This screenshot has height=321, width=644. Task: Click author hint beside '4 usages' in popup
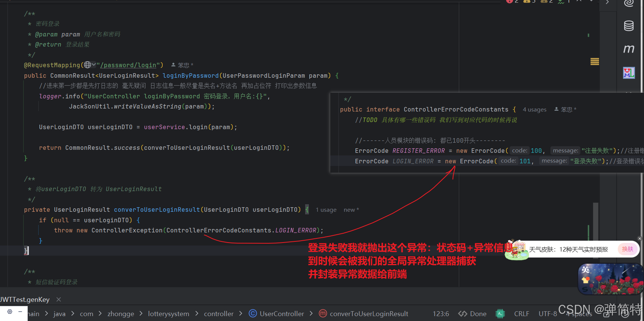pos(565,110)
